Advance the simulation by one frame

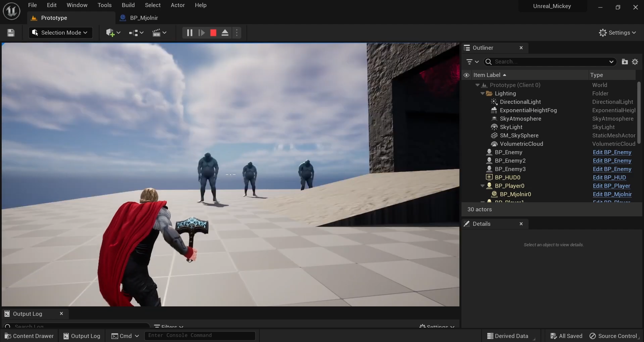[201, 33]
